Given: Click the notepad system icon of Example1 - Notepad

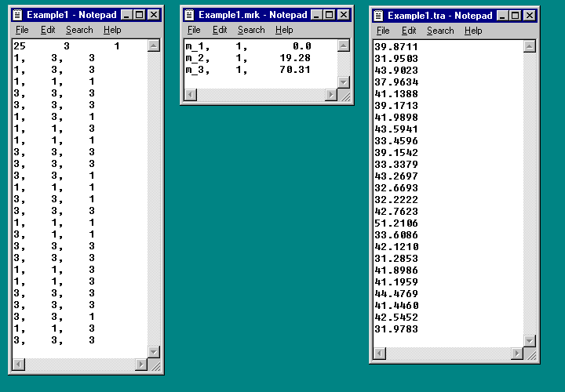Looking at the screenshot, I should coord(17,15).
